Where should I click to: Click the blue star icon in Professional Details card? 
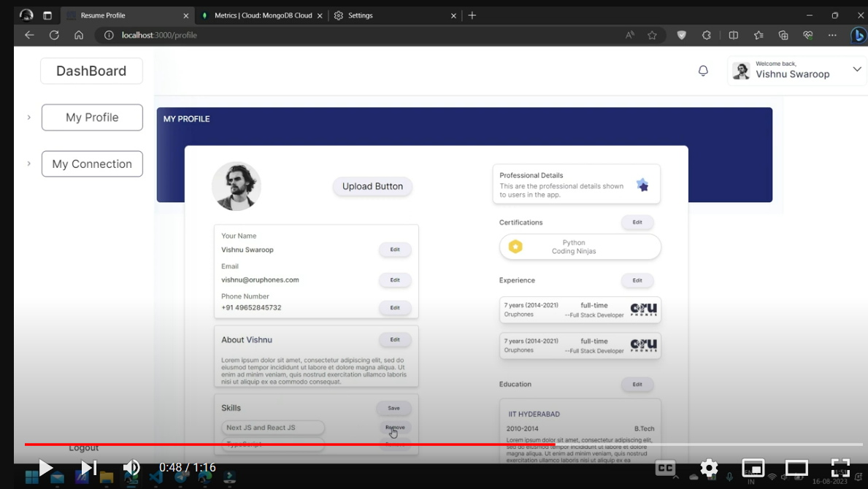coord(642,185)
